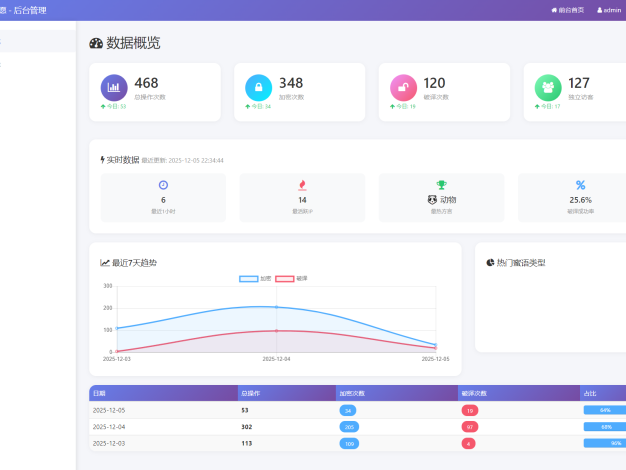Open the 前台首页 link in the header
The image size is (626, 470).
coord(567,10)
